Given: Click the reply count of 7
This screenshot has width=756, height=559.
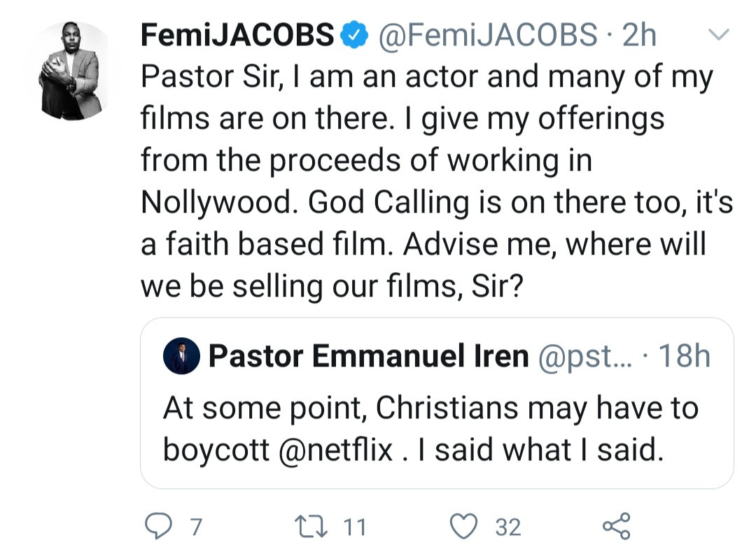Looking at the screenshot, I should click(x=196, y=527).
